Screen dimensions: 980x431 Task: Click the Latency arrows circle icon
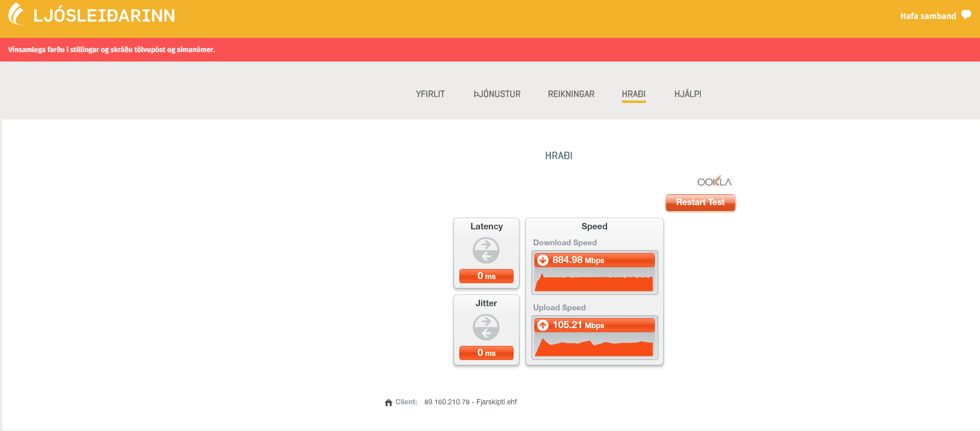point(486,251)
